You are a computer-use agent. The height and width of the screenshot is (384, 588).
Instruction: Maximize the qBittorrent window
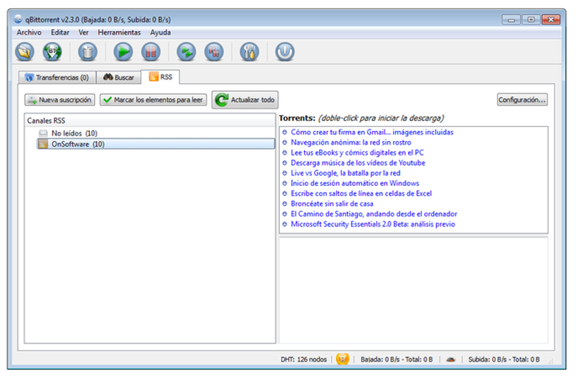pos(531,20)
